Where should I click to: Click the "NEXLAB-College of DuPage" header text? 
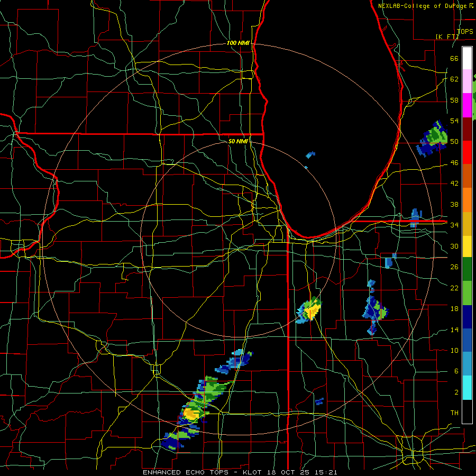(x=423, y=6)
